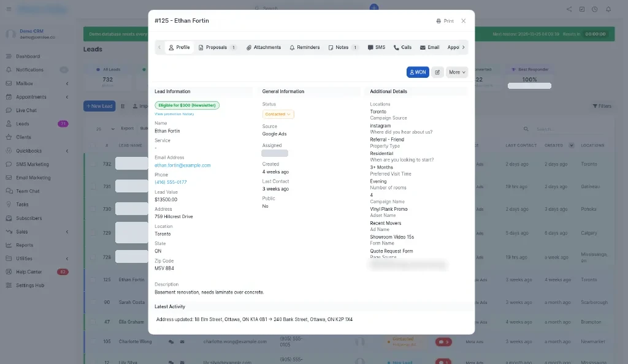Open the More actions dropdown
Image resolution: width=628 pixels, height=364 pixels.
click(x=456, y=72)
